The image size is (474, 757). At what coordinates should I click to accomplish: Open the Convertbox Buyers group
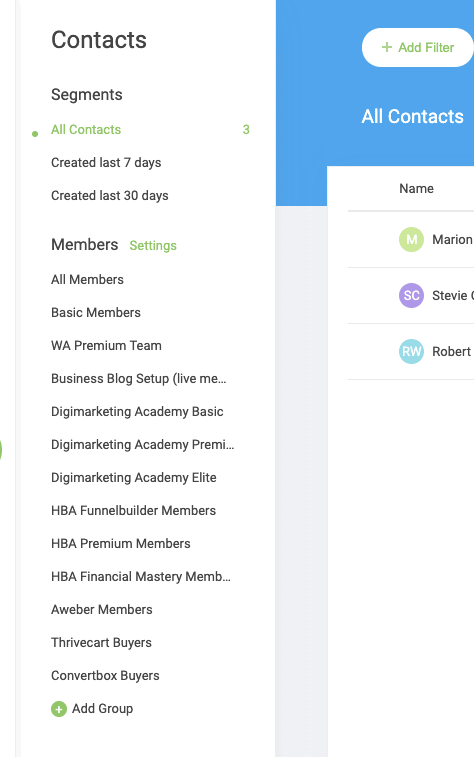coord(105,675)
